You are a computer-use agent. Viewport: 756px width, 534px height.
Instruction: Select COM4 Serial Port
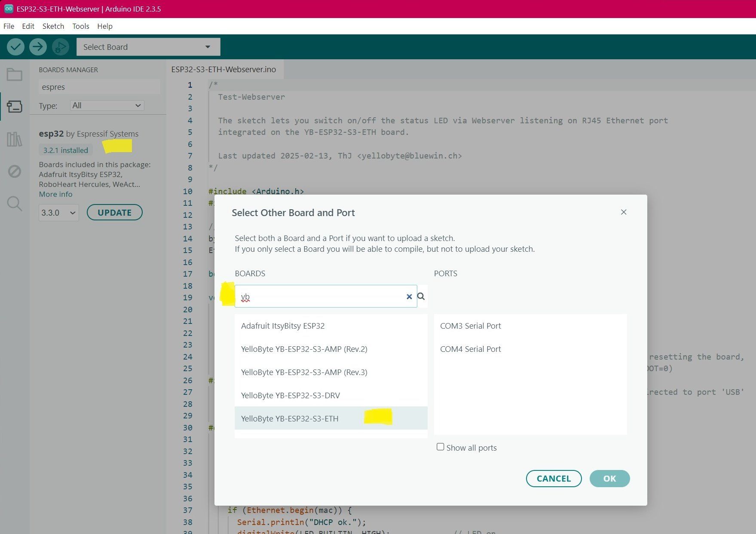[x=530, y=349]
